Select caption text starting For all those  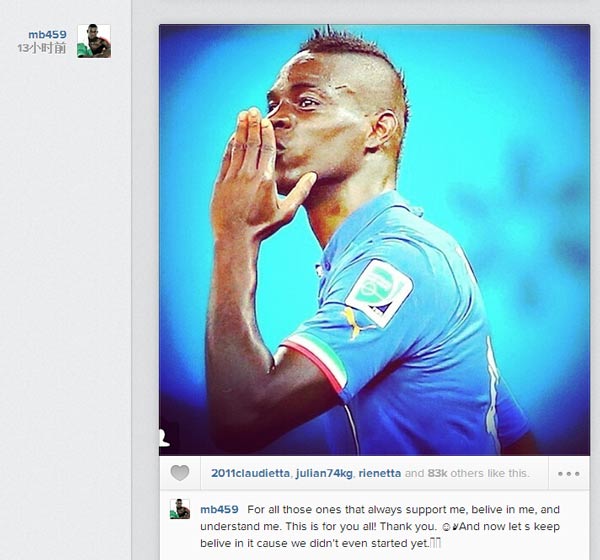[x=380, y=526]
